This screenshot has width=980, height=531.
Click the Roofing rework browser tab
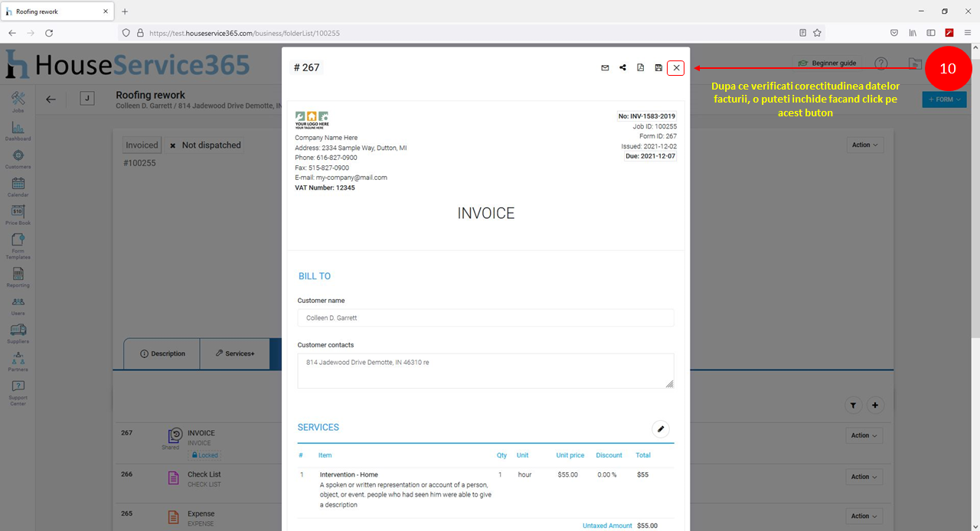(57, 11)
